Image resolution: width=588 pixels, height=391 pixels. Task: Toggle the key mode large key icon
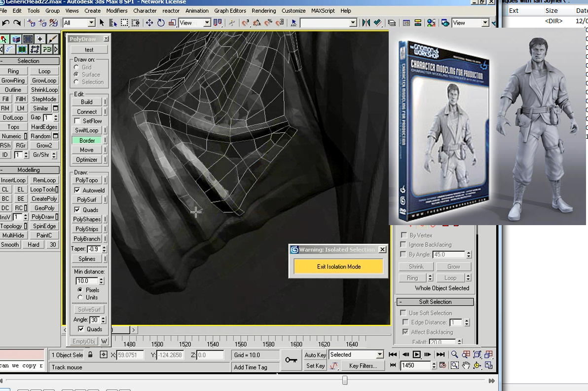click(291, 360)
